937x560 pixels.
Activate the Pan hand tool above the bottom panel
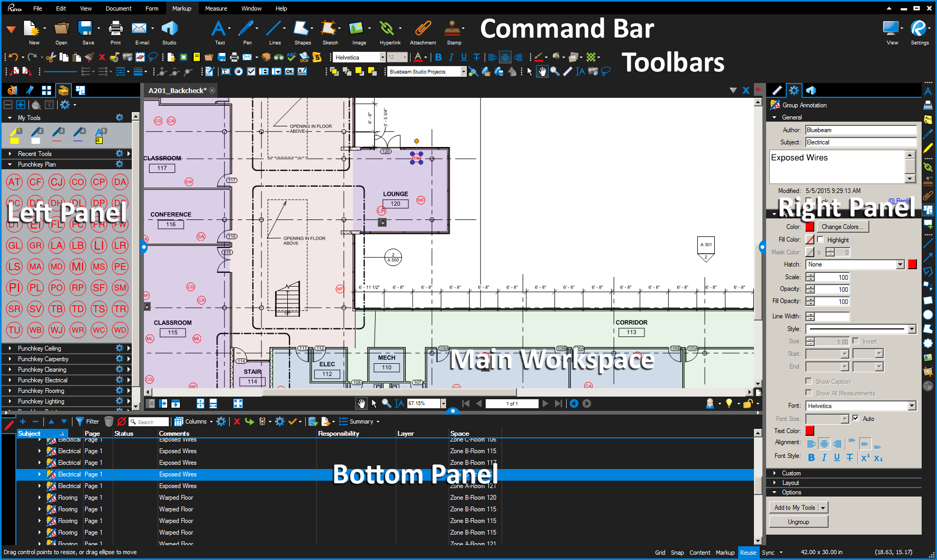click(x=361, y=403)
